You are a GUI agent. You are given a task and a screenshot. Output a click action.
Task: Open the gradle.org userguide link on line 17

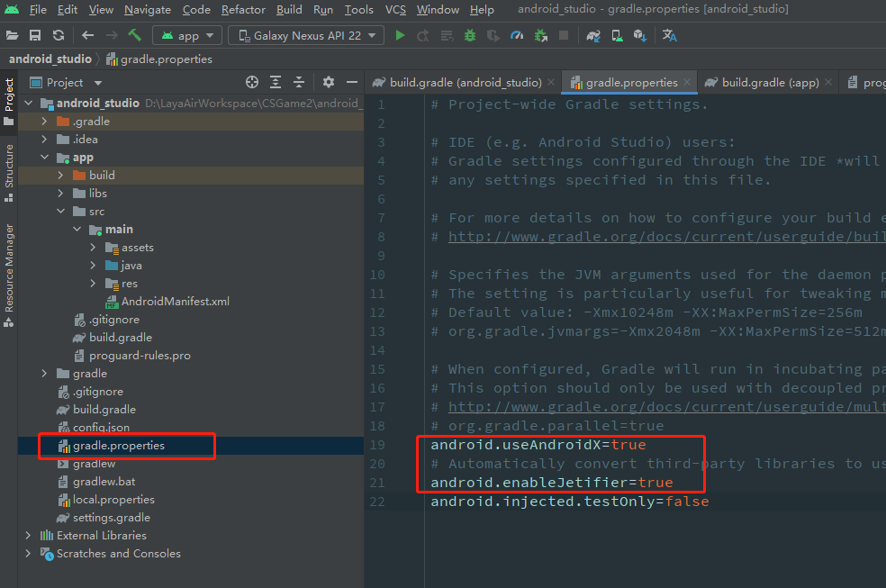(x=667, y=407)
